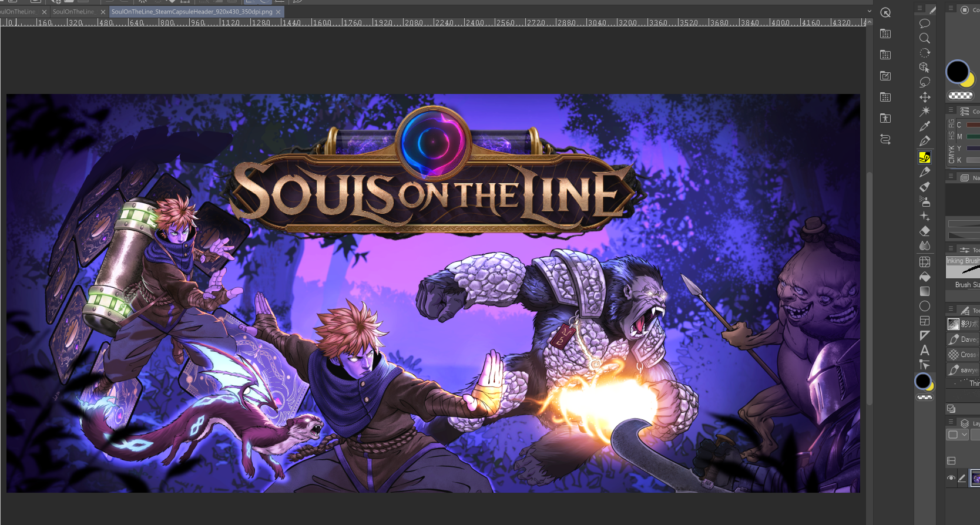980x525 pixels.
Task: Close the SteamCapsuleHeader document tab
Action: coord(278,12)
